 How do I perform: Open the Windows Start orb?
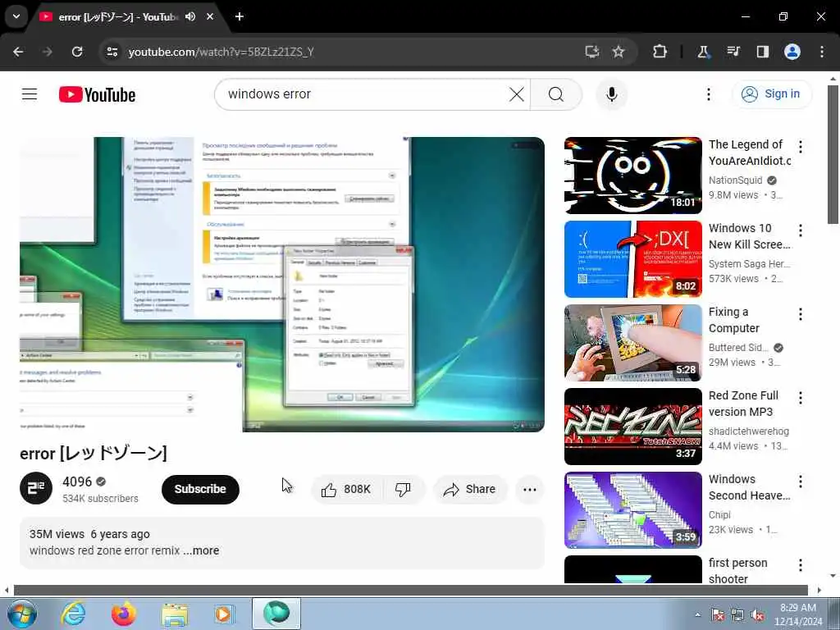21,614
